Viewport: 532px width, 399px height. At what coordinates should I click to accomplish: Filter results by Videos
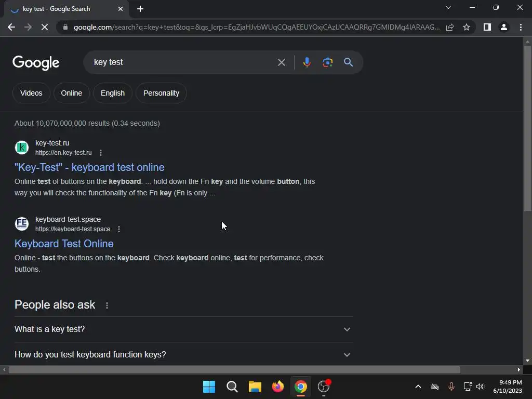click(x=31, y=93)
